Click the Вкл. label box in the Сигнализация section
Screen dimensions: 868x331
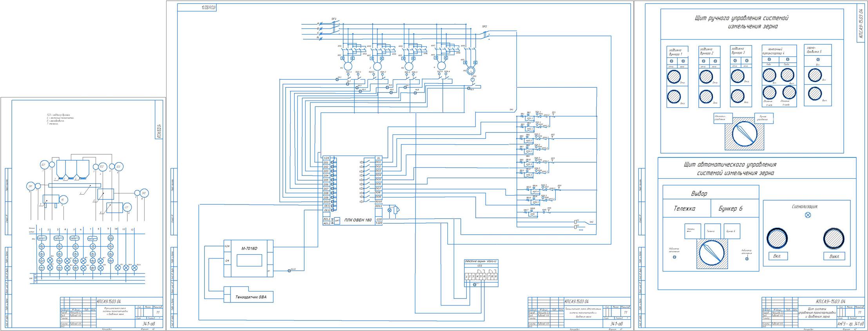point(778,256)
